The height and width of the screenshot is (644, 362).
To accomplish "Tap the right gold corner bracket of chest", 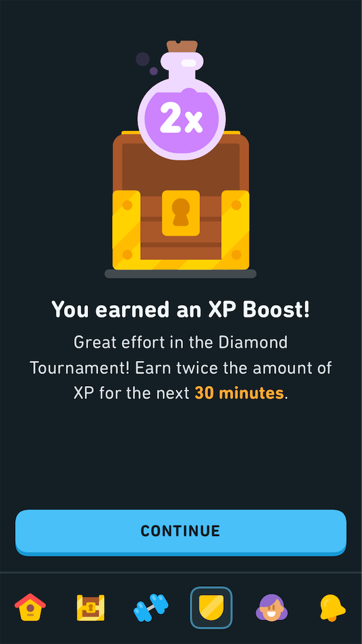I will click(236, 230).
